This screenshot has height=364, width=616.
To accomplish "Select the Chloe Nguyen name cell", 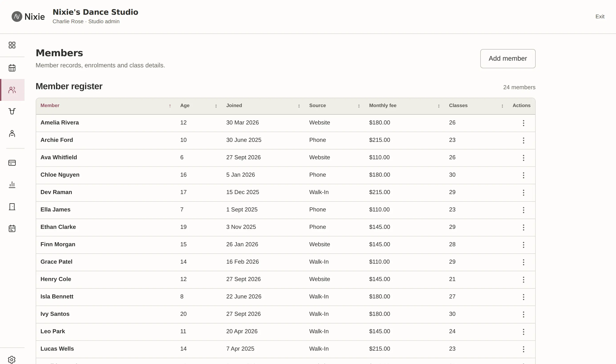I will coord(60,175).
